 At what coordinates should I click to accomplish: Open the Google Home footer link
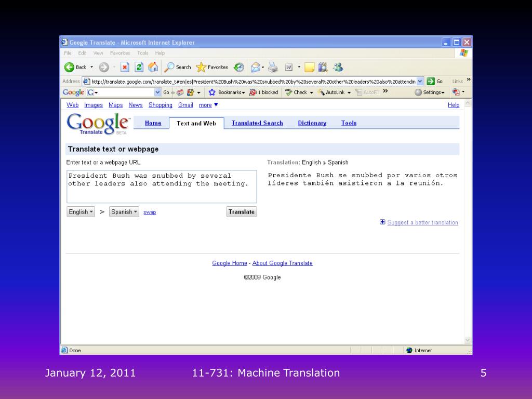coord(230,263)
